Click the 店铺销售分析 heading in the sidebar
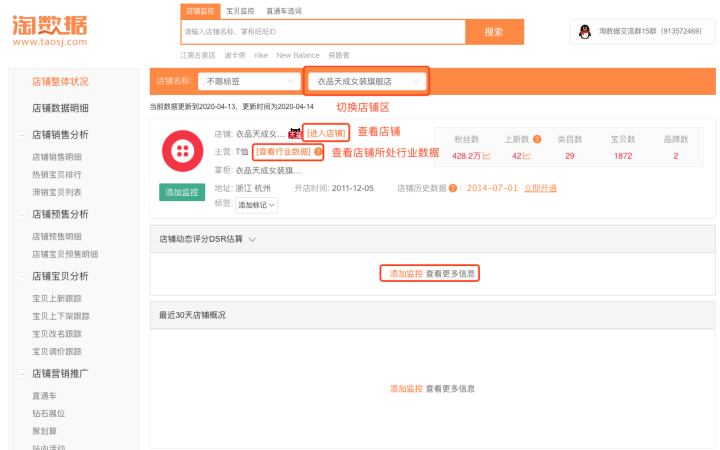The image size is (720, 450). (60, 135)
